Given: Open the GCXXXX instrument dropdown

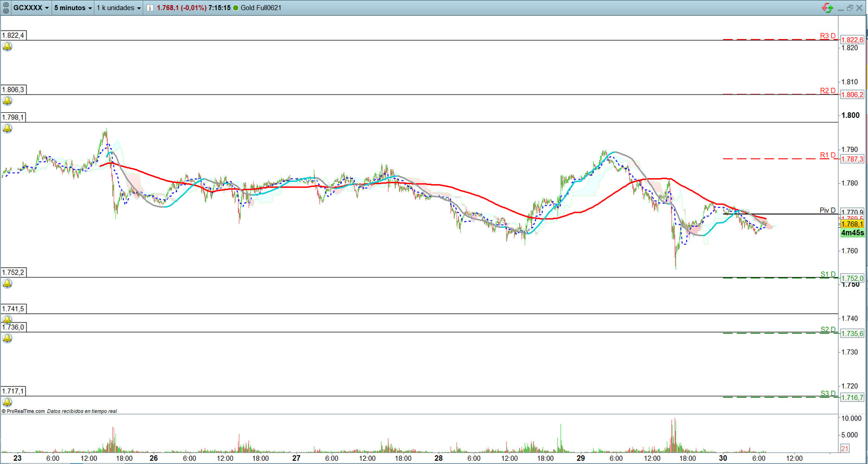Looking at the screenshot, I should 31,8.
